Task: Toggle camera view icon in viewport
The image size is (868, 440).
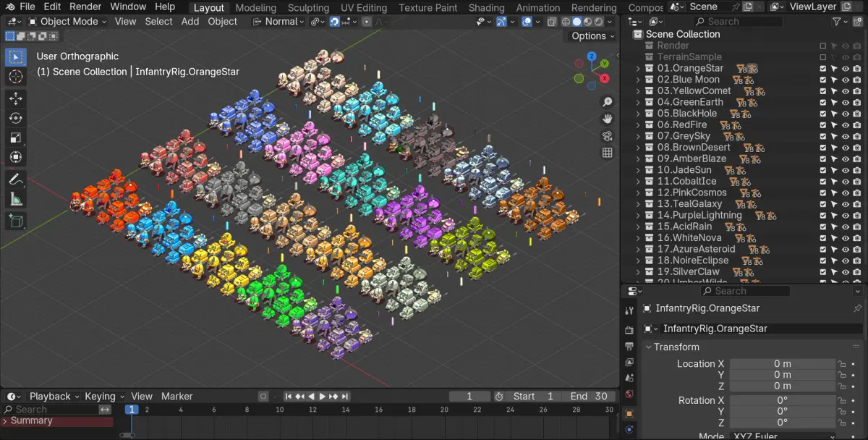Action: point(607,135)
